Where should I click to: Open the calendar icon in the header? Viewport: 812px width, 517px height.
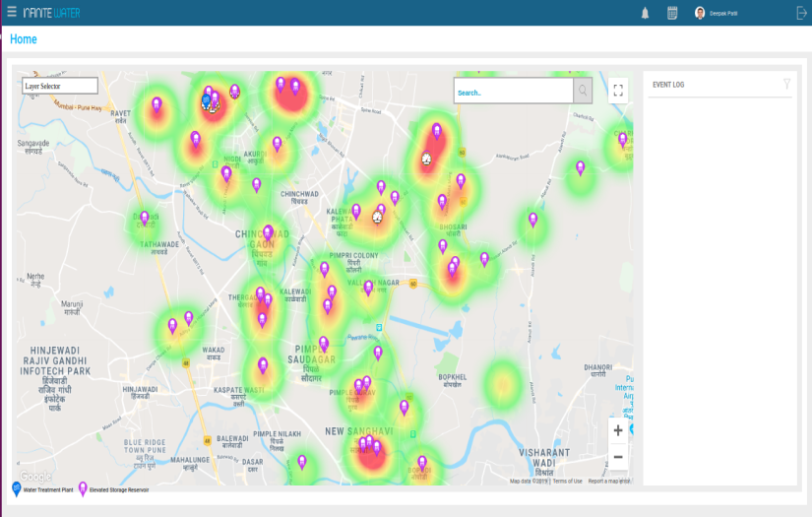(x=672, y=13)
